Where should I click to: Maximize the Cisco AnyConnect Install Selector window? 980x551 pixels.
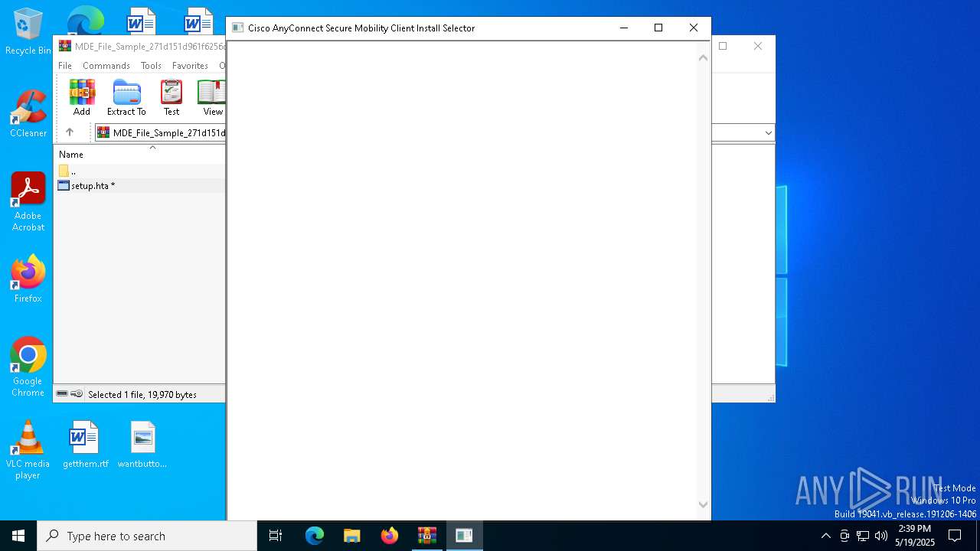pyautogui.click(x=658, y=28)
